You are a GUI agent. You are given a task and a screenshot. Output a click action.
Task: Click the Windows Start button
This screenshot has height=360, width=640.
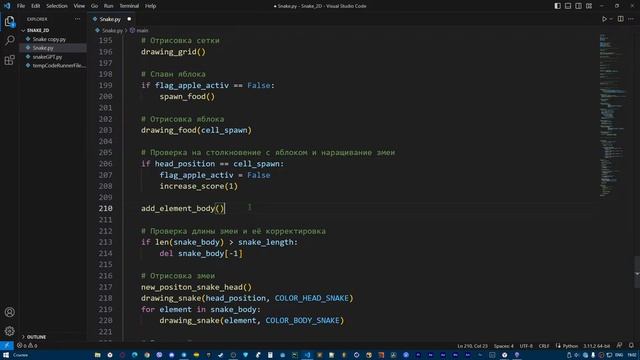coord(6,355)
